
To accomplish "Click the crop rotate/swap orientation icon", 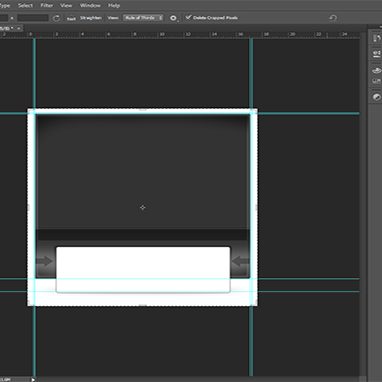I will tap(56, 18).
